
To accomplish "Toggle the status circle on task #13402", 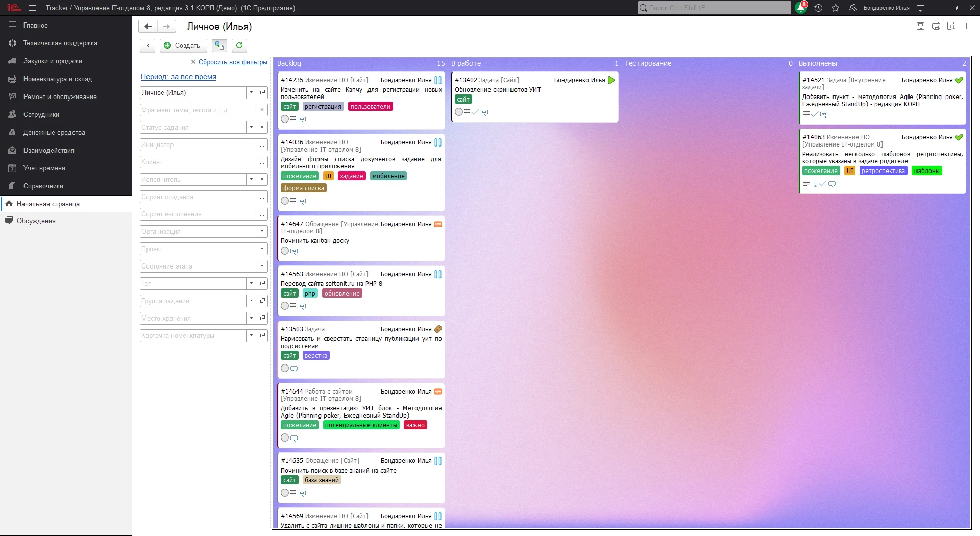I will click(459, 112).
